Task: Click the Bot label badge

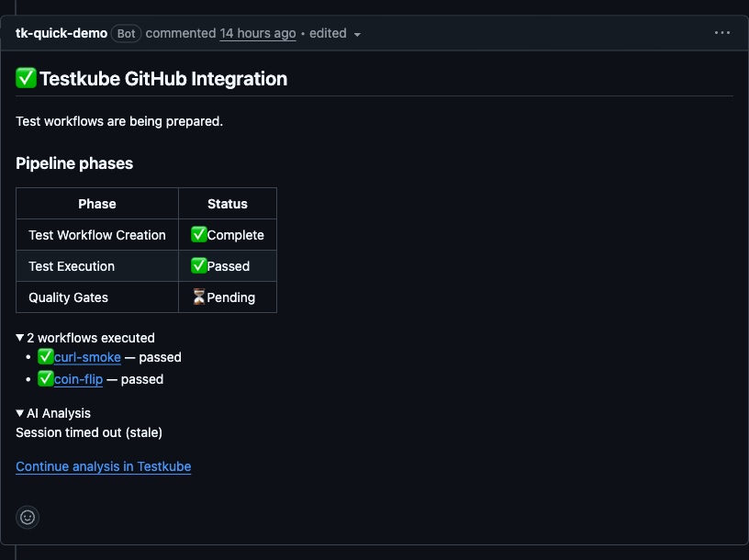Action: coord(126,33)
